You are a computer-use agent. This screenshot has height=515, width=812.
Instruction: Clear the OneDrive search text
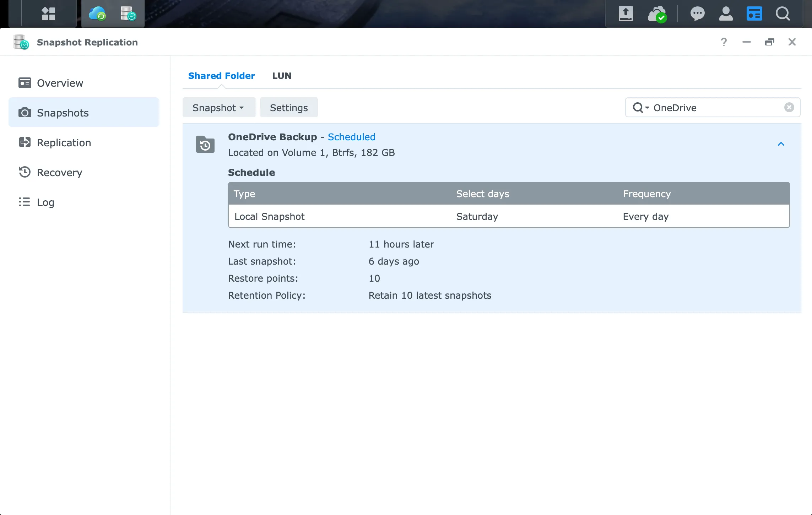[x=790, y=107]
